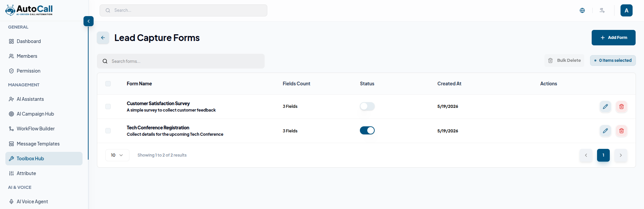Viewport: 644px width, 209px height.
Task: Click the Status column header
Action: (x=367, y=84)
